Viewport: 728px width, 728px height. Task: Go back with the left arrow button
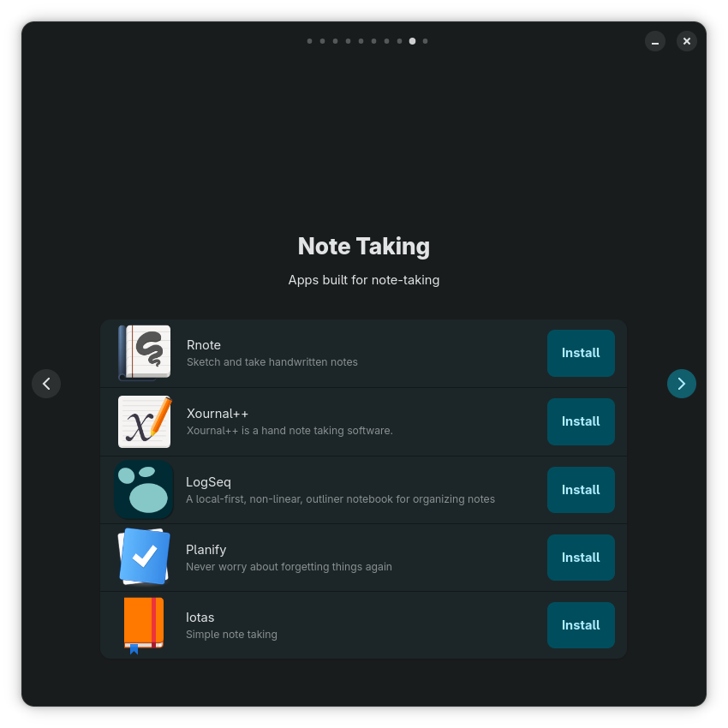[46, 384]
